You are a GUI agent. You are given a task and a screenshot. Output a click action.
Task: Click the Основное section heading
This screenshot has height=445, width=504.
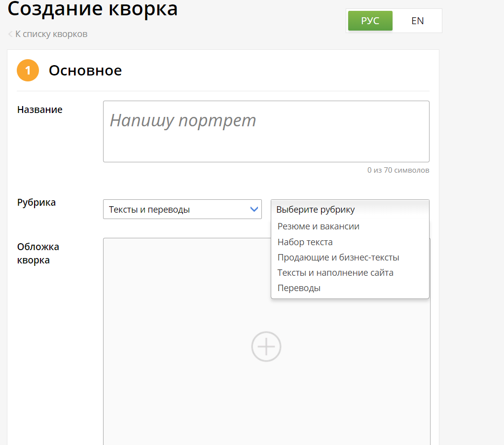(x=84, y=70)
